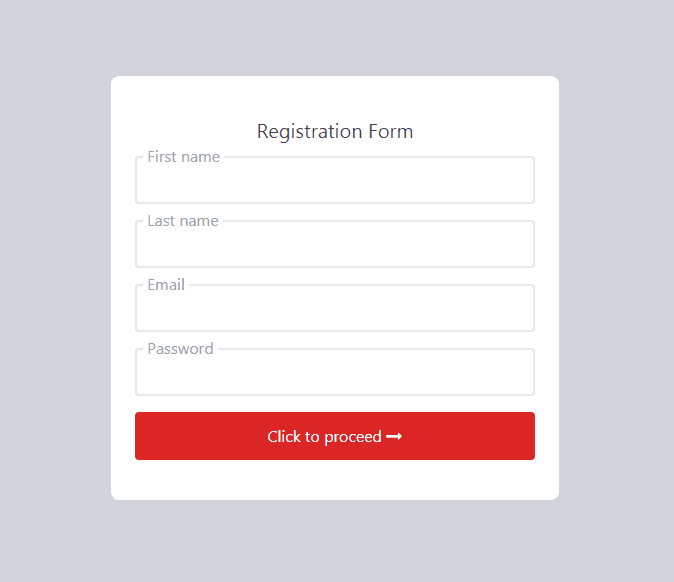Focus the Last name text box
674x582 pixels.
[335, 247]
